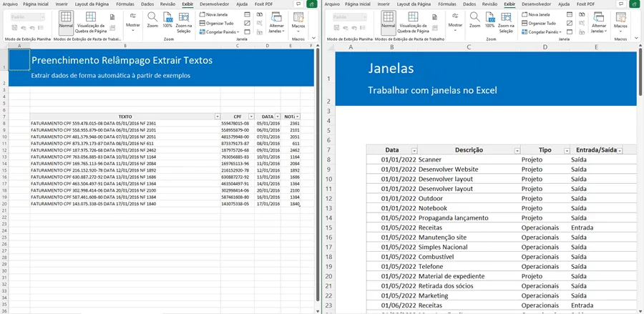644x314 pixels.
Task: Click left window vertical scrollbar
Action: [317, 175]
